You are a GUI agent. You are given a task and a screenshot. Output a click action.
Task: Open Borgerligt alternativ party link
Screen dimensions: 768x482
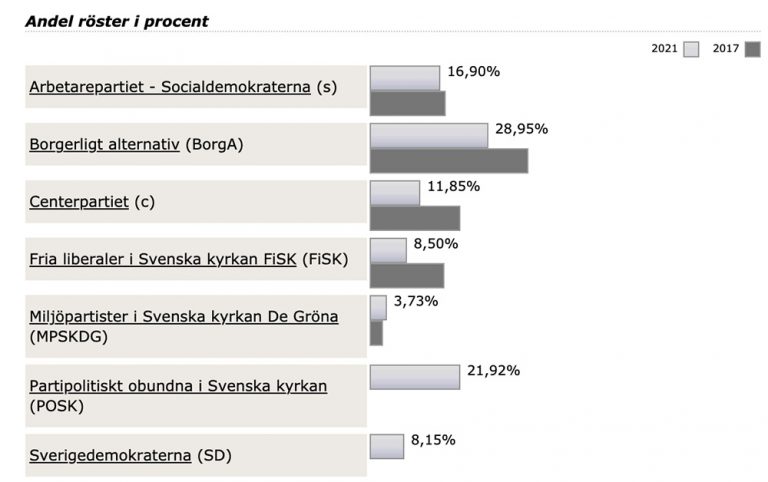click(x=104, y=144)
